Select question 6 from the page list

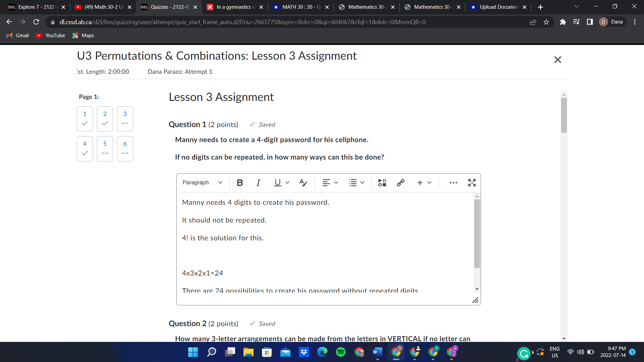[x=125, y=149]
